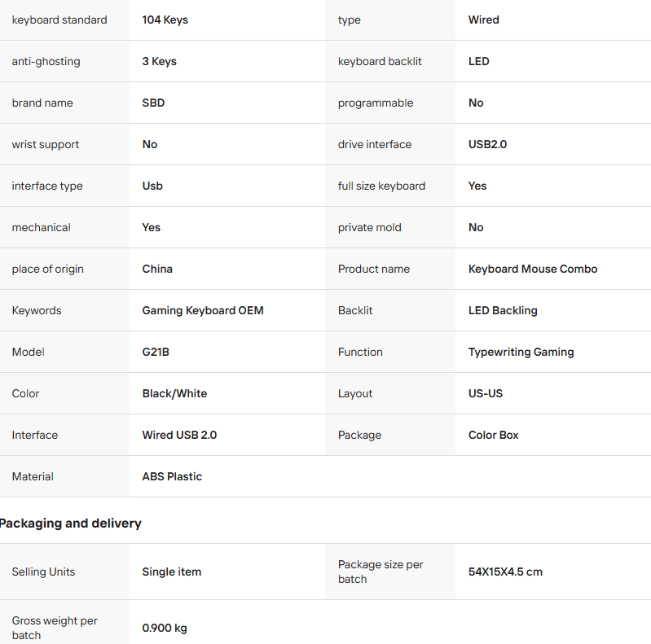This screenshot has width=651, height=644.
Task: Click the 'Keyboard Mouse Combo' product name
Action: coord(533,269)
